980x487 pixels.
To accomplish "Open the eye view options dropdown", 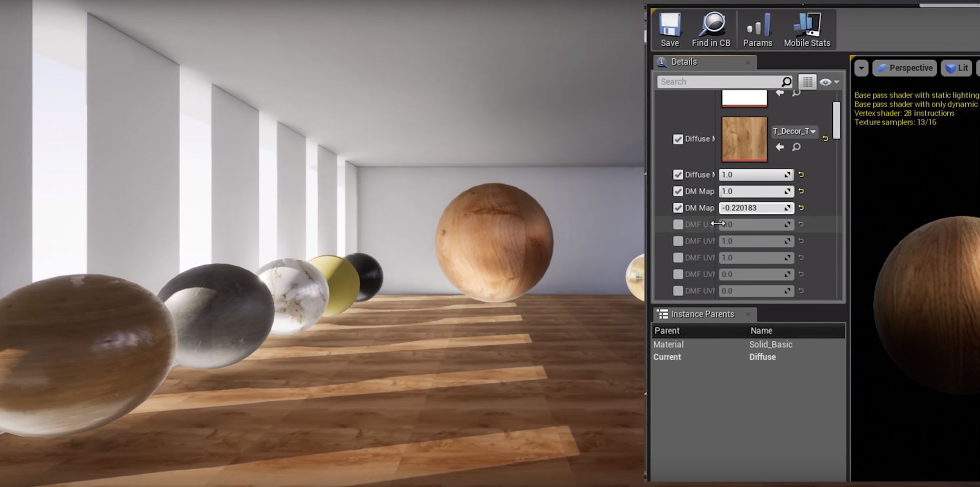I will tap(829, 82).
